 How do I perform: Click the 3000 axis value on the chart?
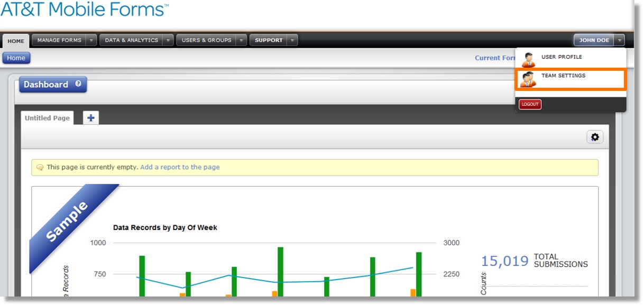point(451,243)
